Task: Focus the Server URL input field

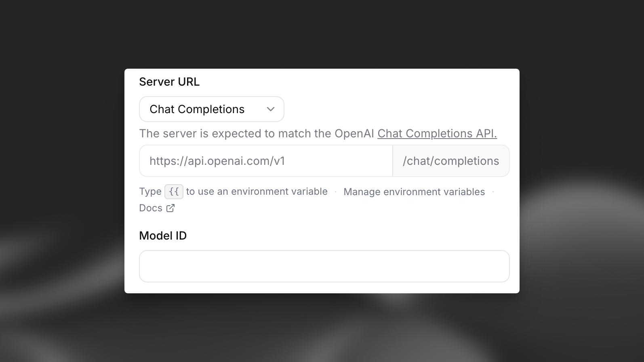Action: [x=266, y=161]
